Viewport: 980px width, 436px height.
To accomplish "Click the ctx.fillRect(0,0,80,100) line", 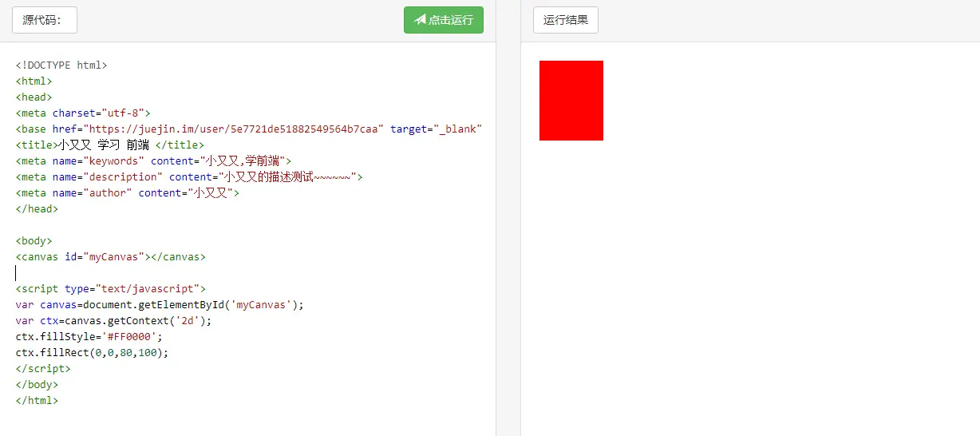I will (93, 353).
